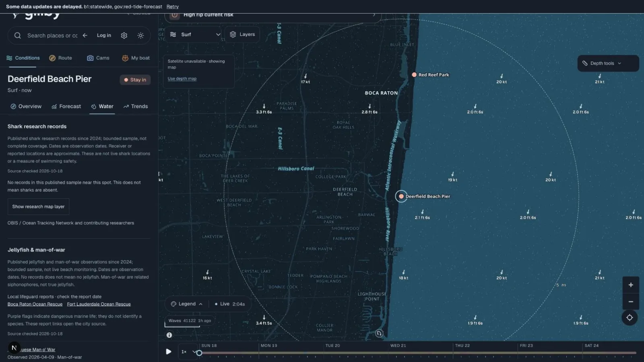Image resolution: width=644 pixels, height=362 pixels.
Task: Switch to the Route tab
Action: point(60,58)
